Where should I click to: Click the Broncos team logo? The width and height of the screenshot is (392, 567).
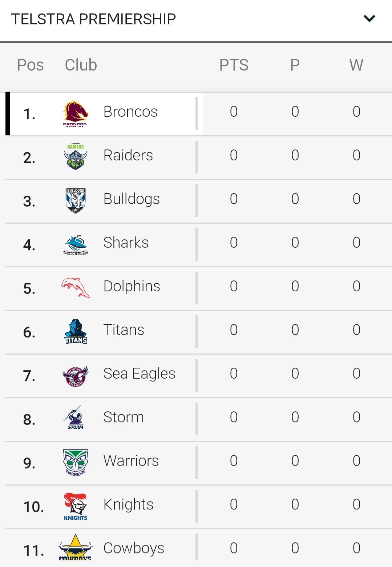click(x=76, y=113)
